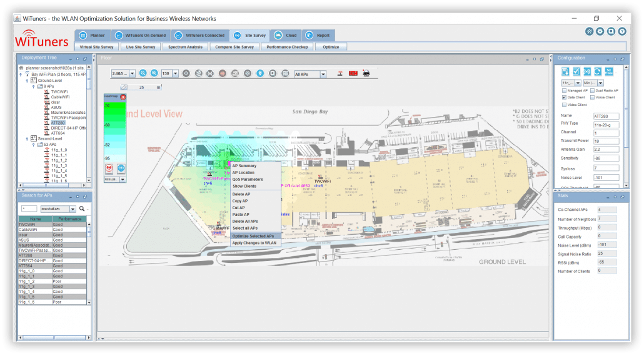Screen dimensions: 644x355
Task: Click the Compare Site Survey button
Action: tap(234, 47)
